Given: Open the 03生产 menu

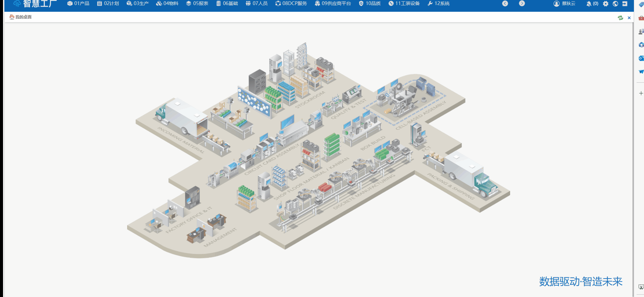Looking at the screenshot, I should (x=138, y=4).
